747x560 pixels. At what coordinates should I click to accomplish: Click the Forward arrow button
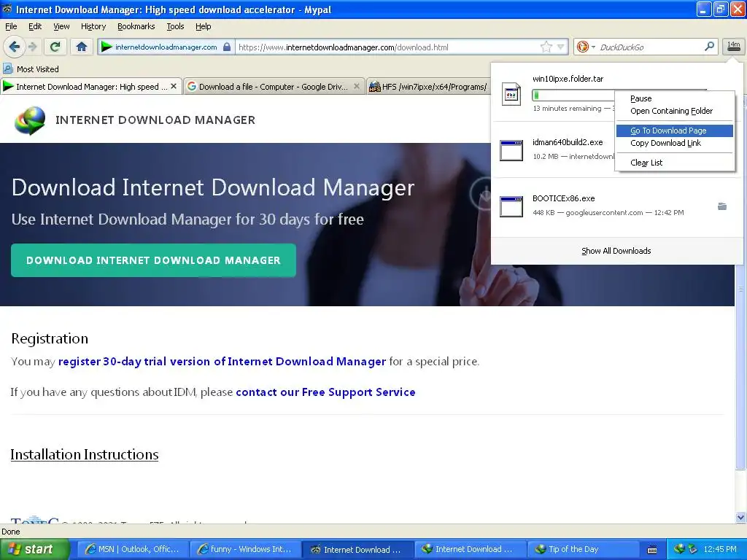click(x=32, y=47)
